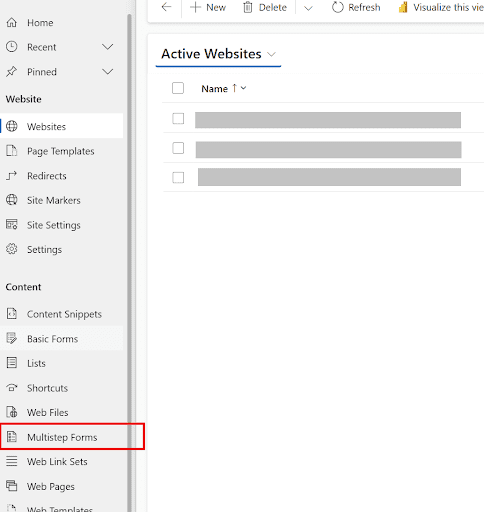Open the Active Websites view dropdown
Screen dimensions: 484x512
pyautogui.click(x=272, y=54)
